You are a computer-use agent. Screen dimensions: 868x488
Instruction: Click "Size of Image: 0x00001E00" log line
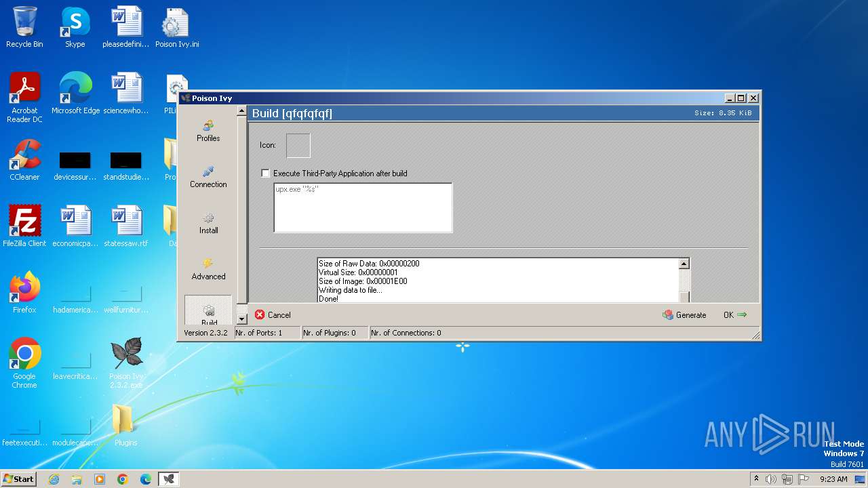[363, 281]
